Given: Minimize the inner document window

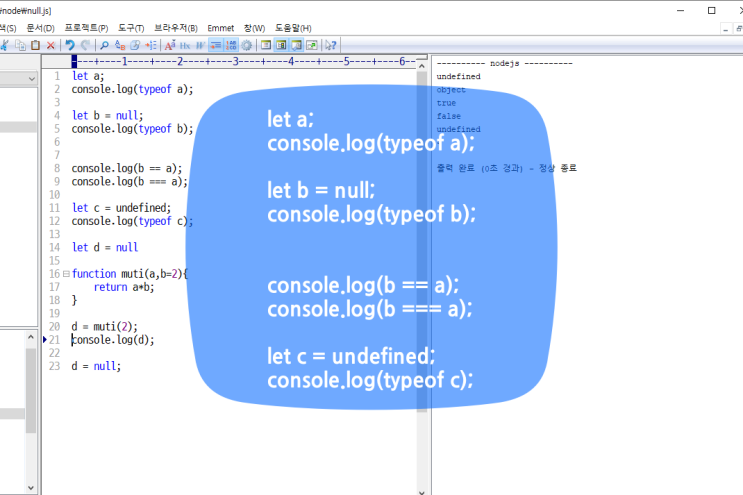Looking at the screenshot, I should (x=725, y=29).
